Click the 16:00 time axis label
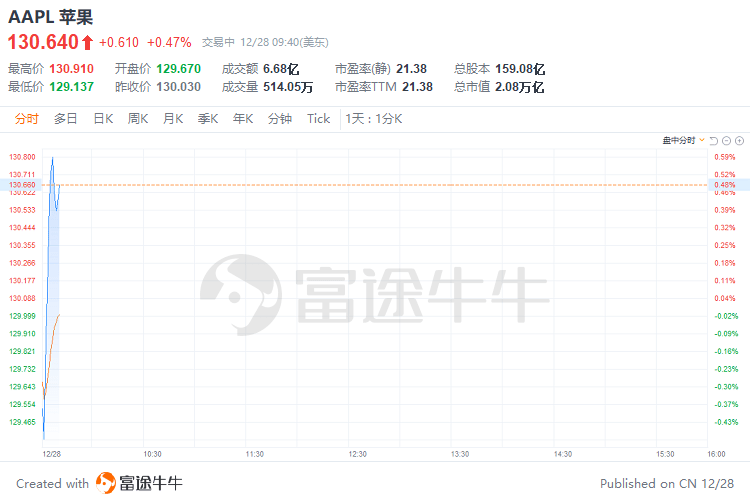Viewport: 750px width, 504px height. 716,454
